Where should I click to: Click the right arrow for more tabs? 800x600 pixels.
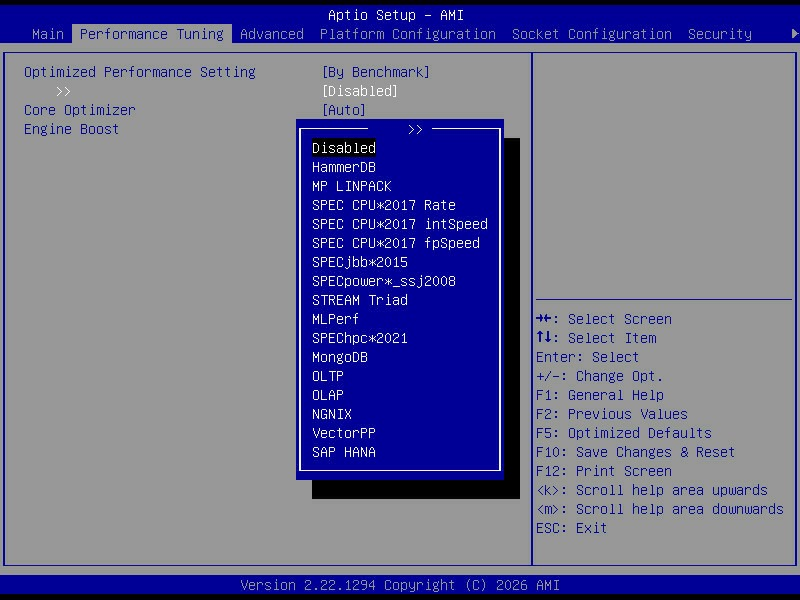(794, 34)
